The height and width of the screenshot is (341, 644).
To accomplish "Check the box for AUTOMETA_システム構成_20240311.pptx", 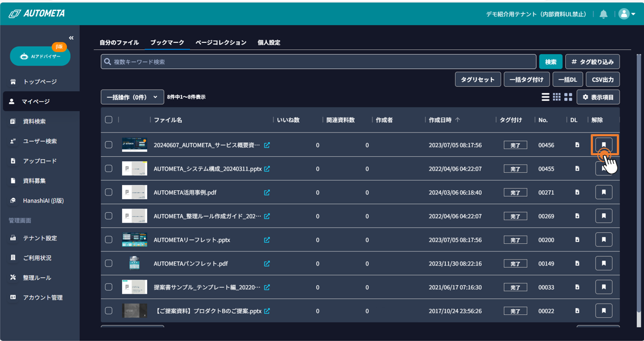I will [109, 168].
